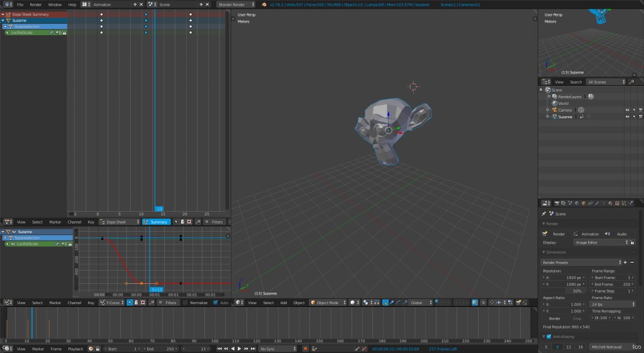Viewport: 644px width, 353px height.
Task: Open the World properties tab icon
Action: pos(577,204)
